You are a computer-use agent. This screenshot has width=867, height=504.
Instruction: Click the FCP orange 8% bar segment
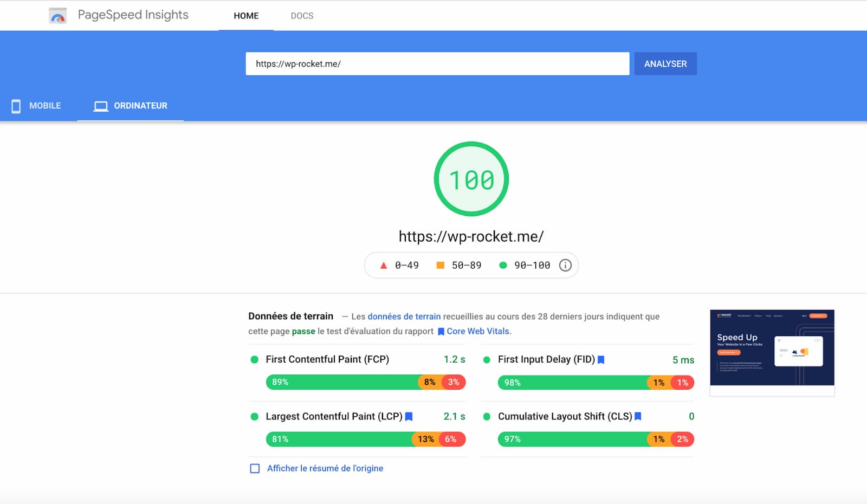(430, 382)
